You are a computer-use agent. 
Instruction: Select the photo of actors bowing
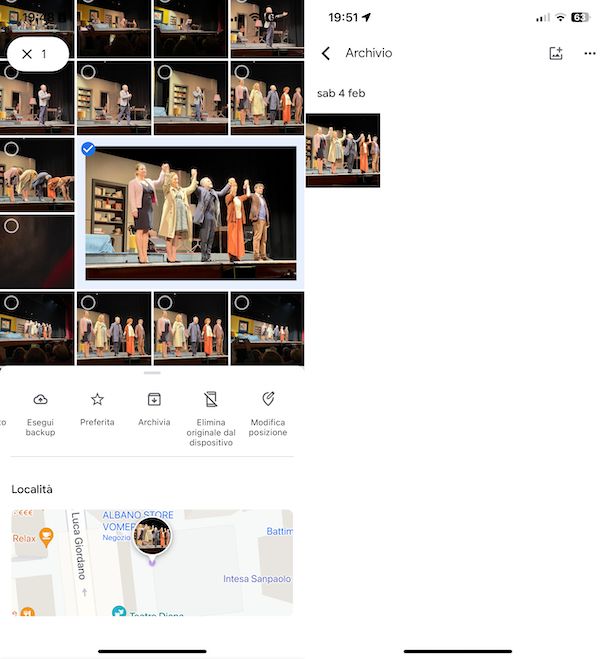pos(37,175)
